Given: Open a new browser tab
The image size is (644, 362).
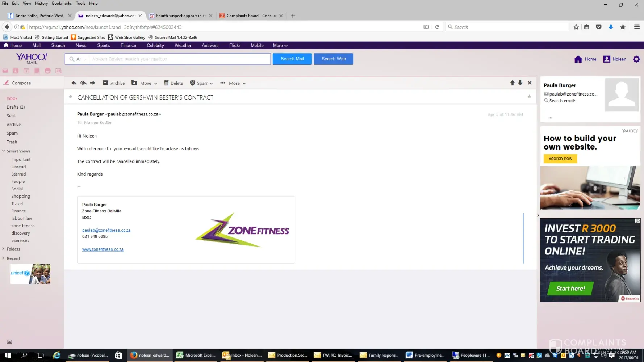Looking at the screenshot, I should pos(293,16).
